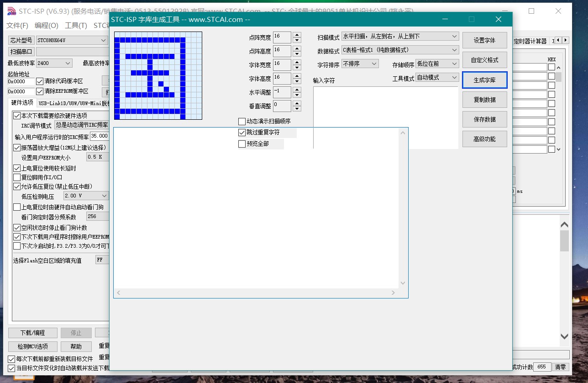Screen dimensions: 588x383
Task: Open the 文件(F) menu
Action: coord(17,26)
